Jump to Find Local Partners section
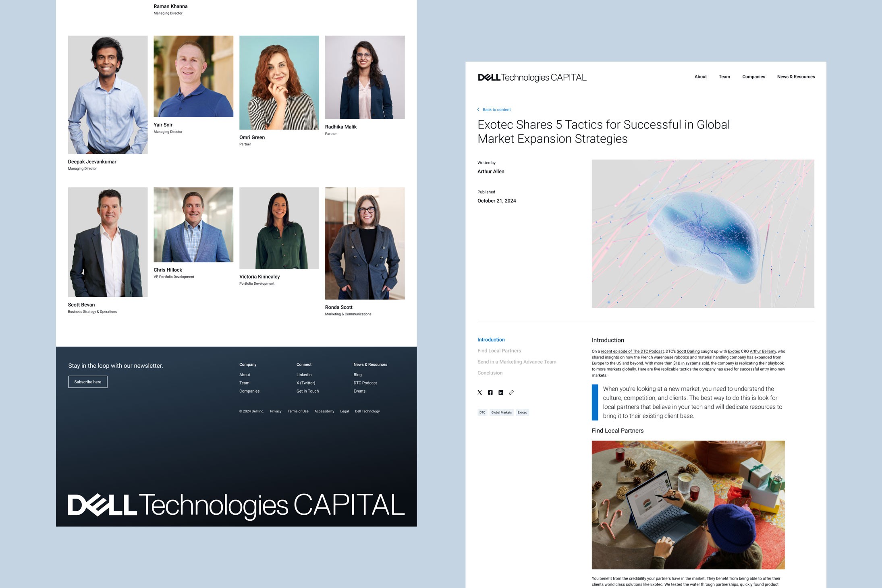 pyautogui.click(x=499, y=351)
